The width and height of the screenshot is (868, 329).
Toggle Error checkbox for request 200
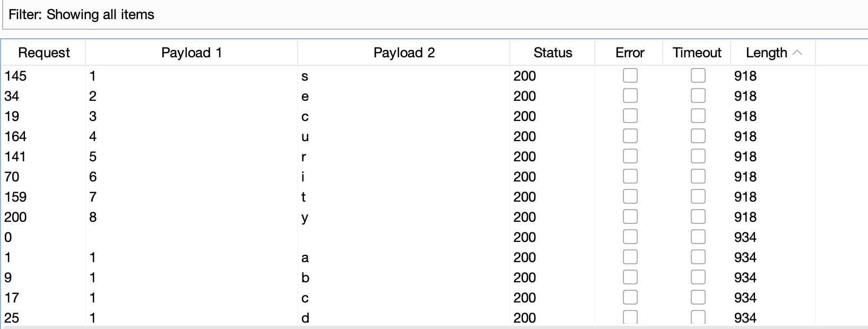[630, 217]
